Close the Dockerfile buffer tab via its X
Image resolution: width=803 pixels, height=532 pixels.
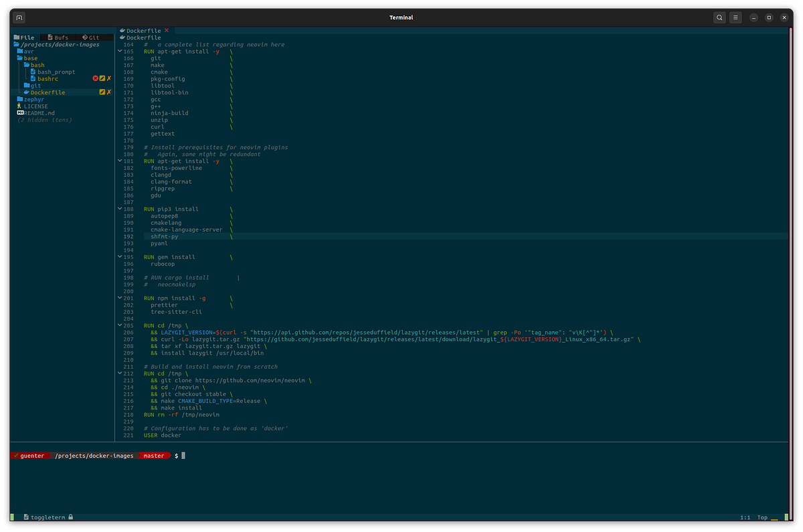pos(167,30)
